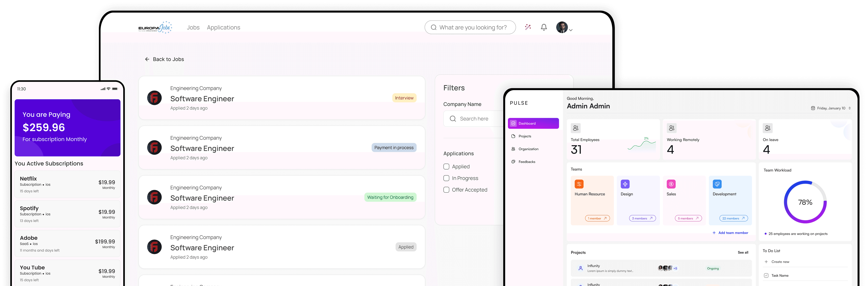Viewport: 868px width, 286px height.
Task: Click the 78% Team Workload progress ring
Action: click(805, 202)
